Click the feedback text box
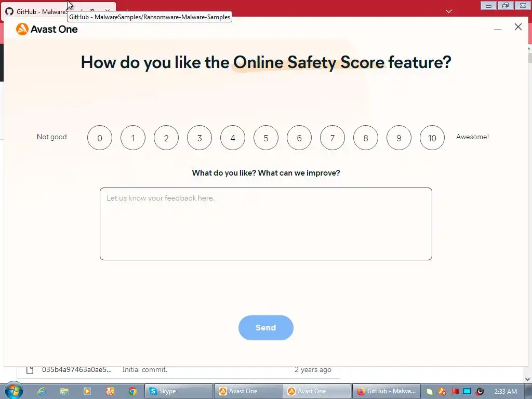532x399 pixels. [265, 224]
